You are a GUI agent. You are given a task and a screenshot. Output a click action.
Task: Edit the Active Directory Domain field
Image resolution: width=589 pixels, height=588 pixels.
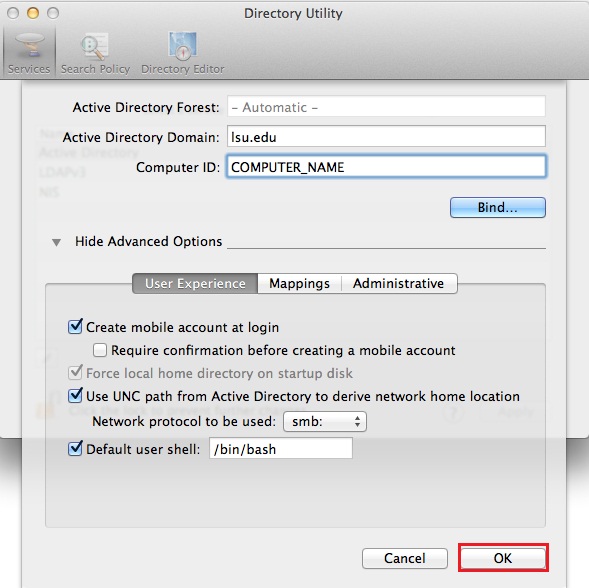click(386, 136)
